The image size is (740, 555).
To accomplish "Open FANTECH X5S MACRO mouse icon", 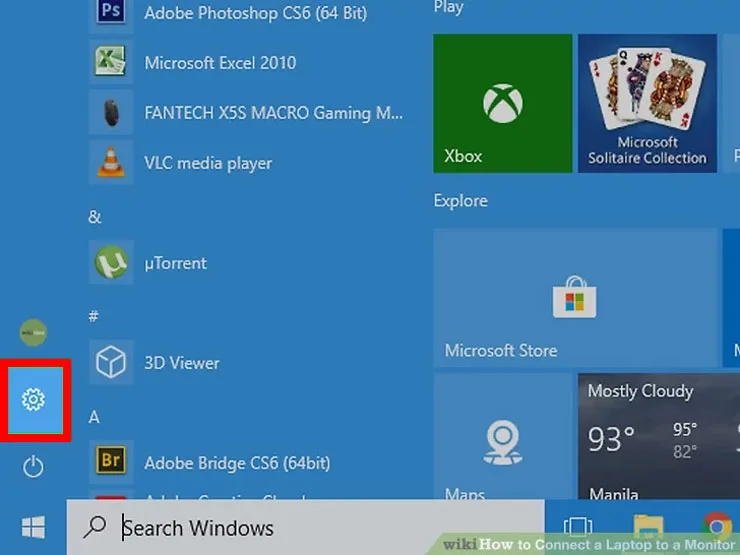I will coord(111,112).
